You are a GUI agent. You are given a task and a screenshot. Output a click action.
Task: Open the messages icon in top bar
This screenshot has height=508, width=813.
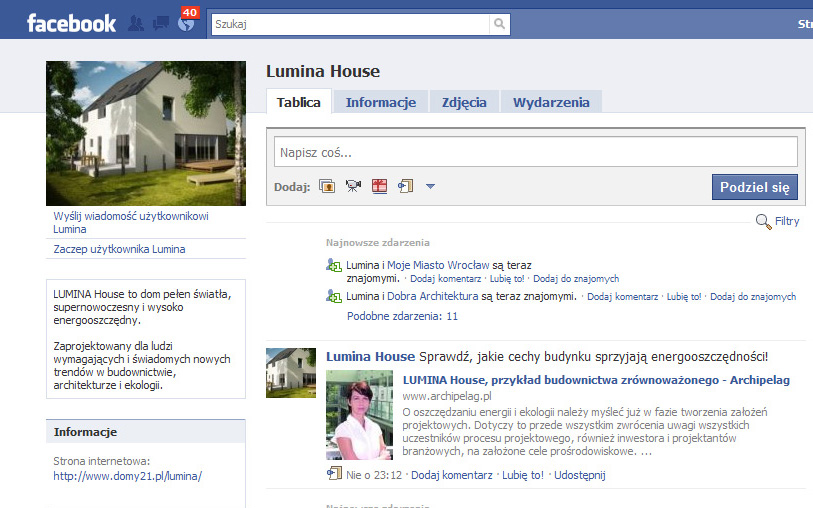[x=161, y=23]
